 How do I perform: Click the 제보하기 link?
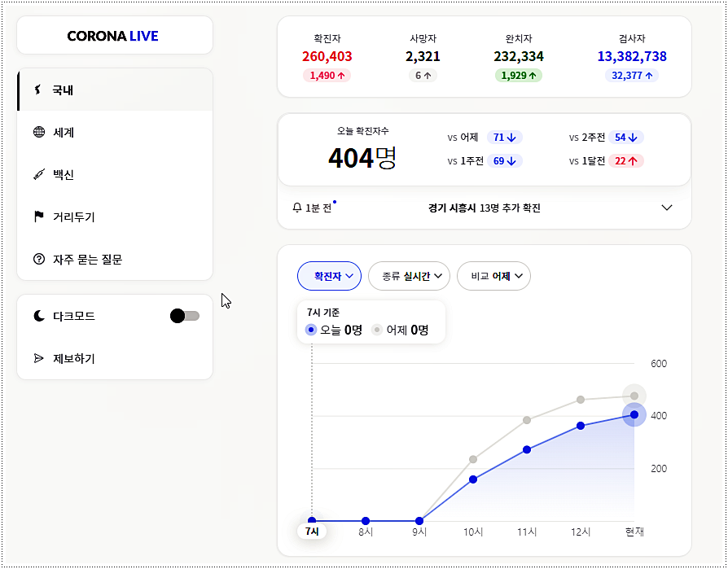(x=115, y=358)
